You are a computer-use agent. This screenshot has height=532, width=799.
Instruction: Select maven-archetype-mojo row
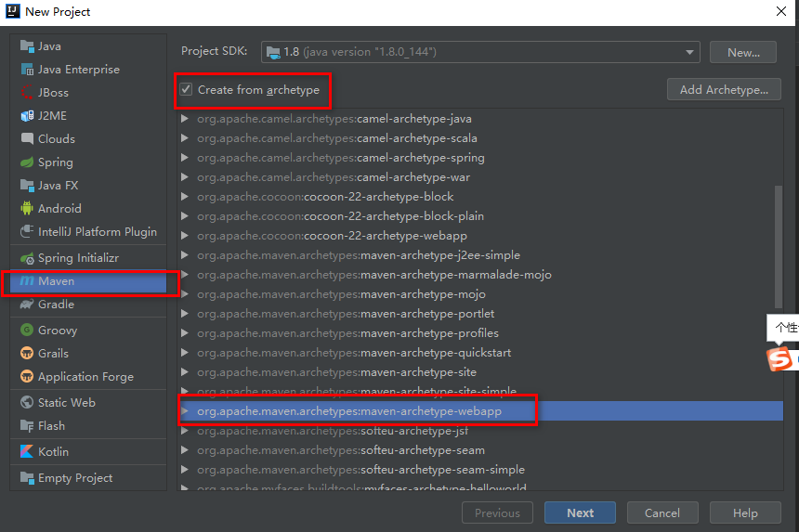point(480,294)
